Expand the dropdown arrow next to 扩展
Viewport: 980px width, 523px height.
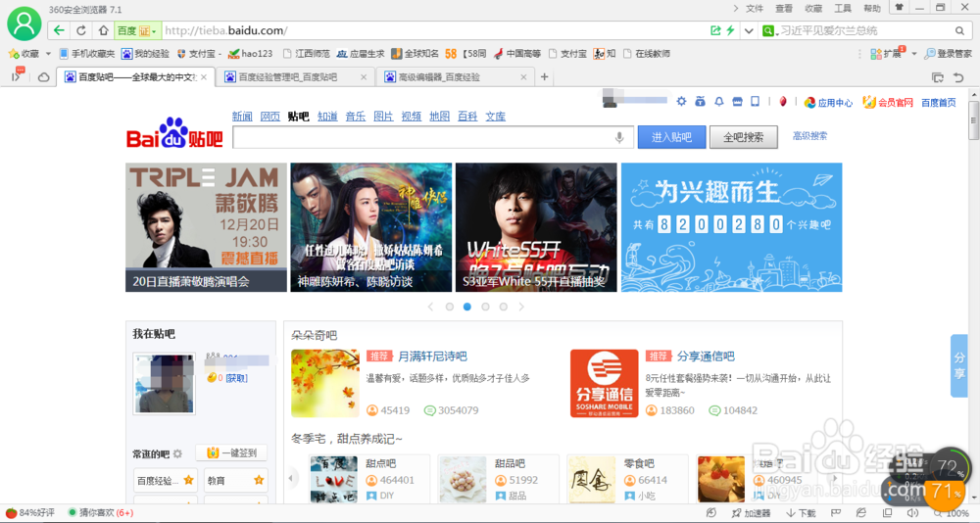tap(913, 54)
